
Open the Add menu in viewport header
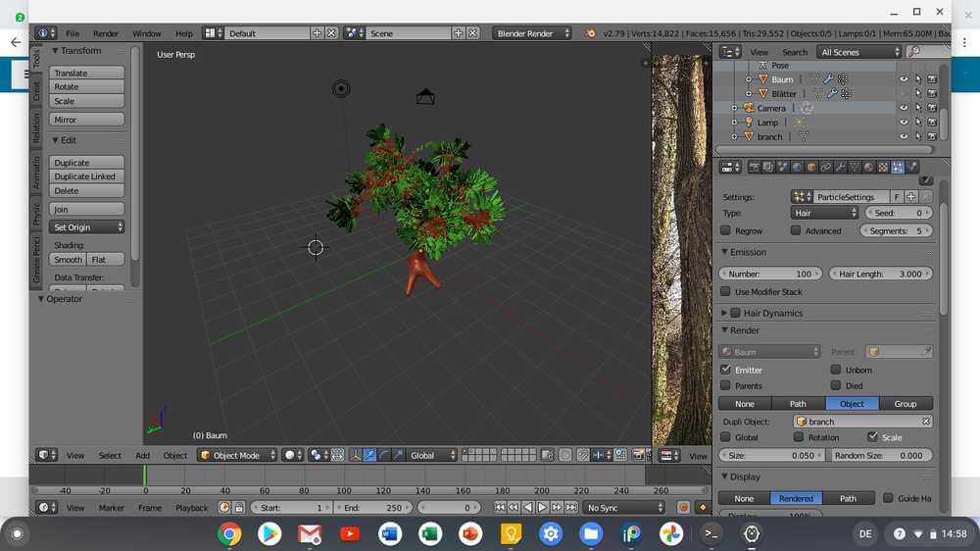pyautogui.click(x=142, y=455)
